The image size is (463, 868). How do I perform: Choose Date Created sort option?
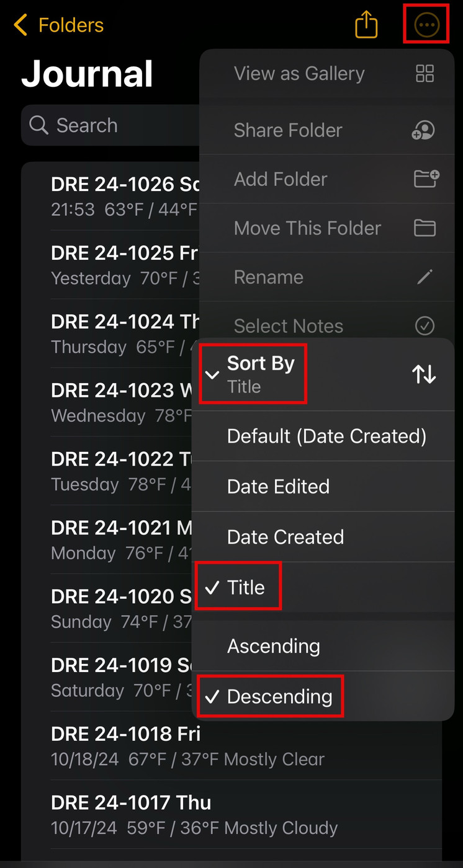(285, 537)
